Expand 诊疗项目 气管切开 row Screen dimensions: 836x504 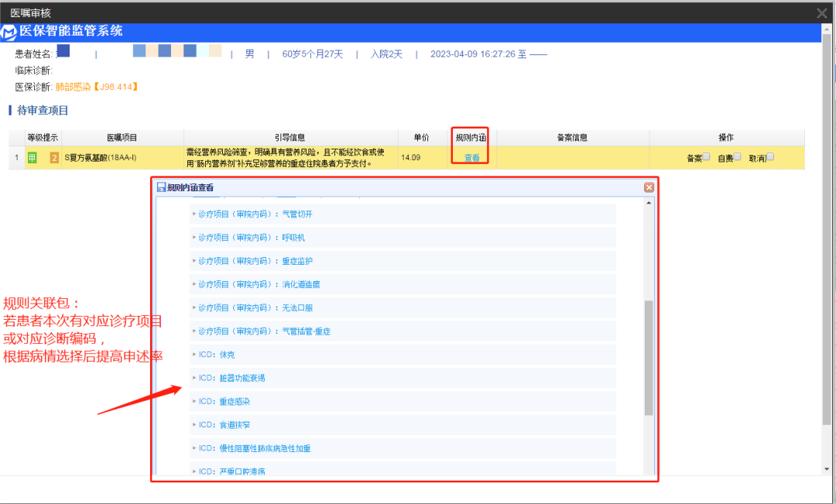point(403,214)
